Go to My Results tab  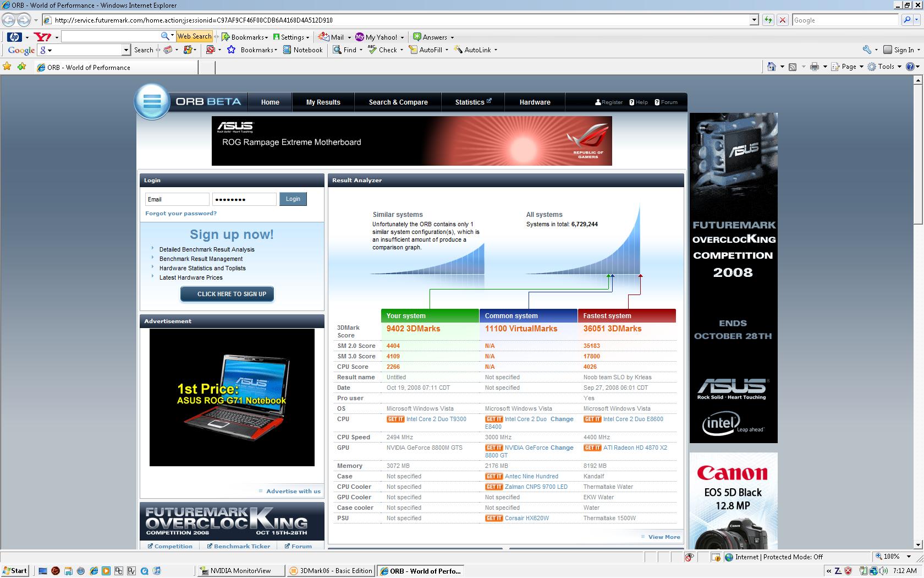[x=323, y=102]
